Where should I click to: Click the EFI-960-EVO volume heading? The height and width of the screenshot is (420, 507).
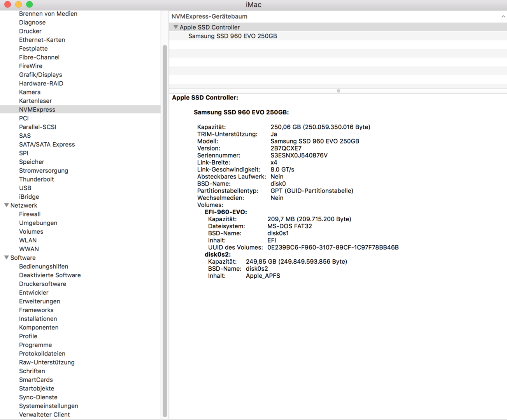click(x=226, y=212)
